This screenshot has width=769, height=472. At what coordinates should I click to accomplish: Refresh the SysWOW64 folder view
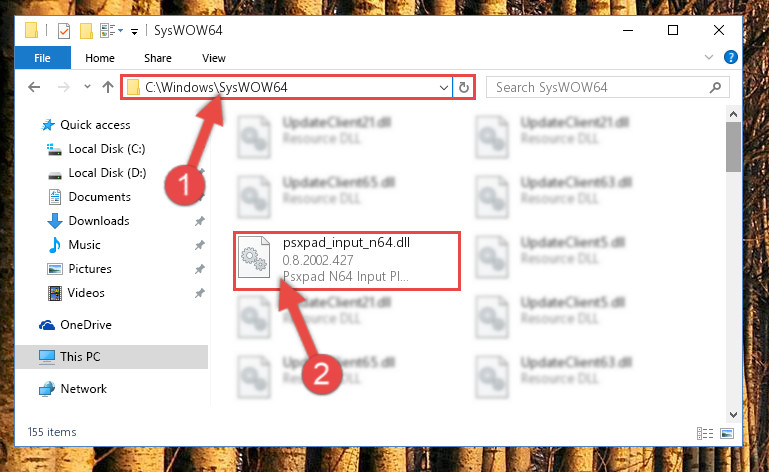click(x=463, y=87)
